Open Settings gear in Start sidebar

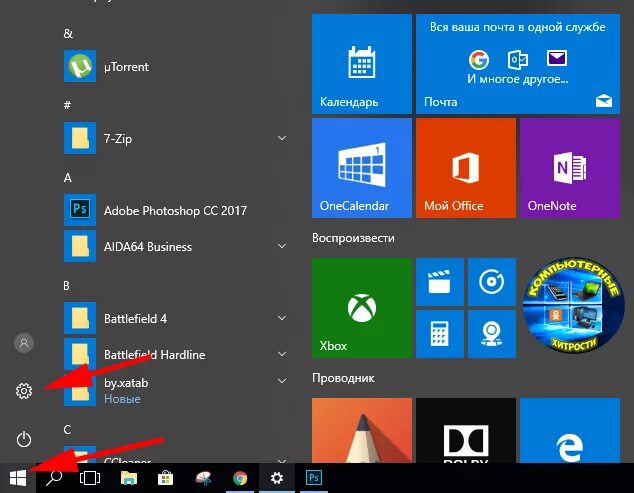(x=24, y=391)
